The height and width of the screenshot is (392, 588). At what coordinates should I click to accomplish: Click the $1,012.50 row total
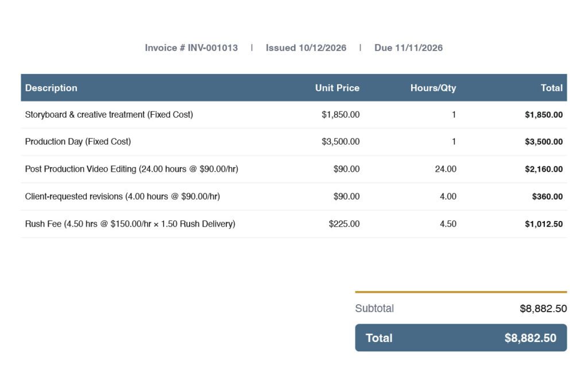[544, 224]
